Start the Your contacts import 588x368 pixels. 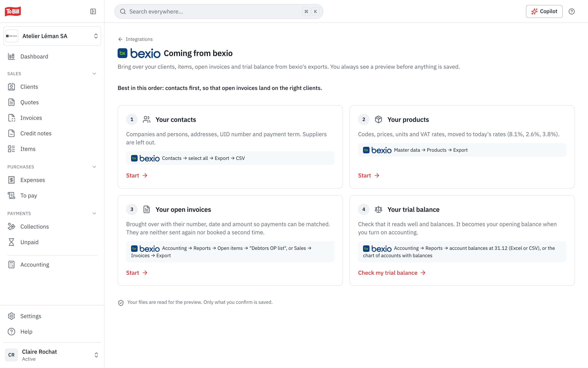click(x=137, y=175)
